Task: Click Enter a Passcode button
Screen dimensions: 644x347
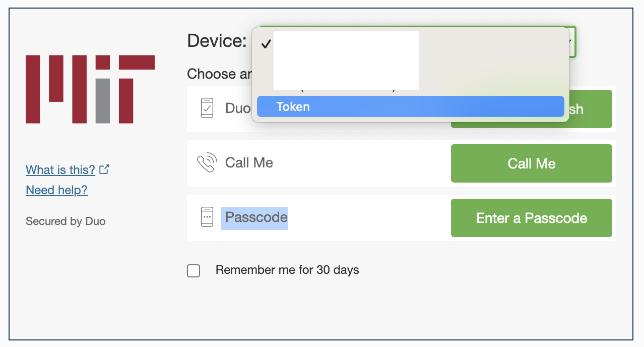Action: 531,218
